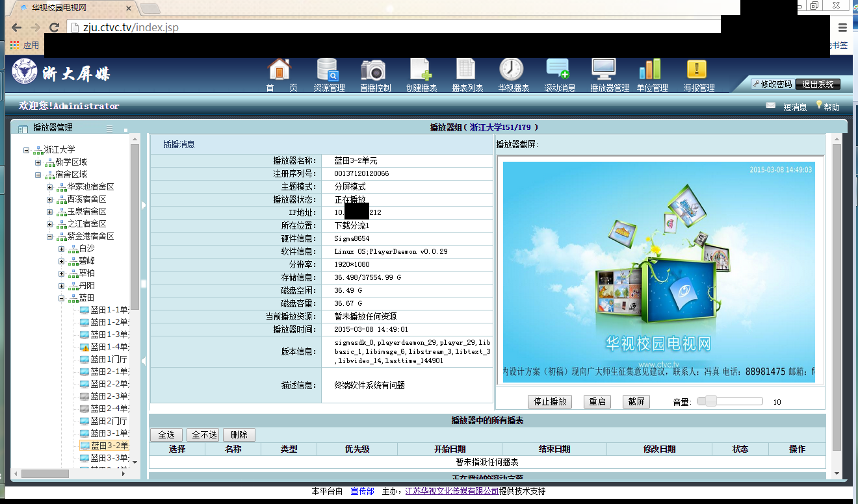Collapse the 蓝田 tree node
The height and width of the screenshot is (504, 858).
62,298
